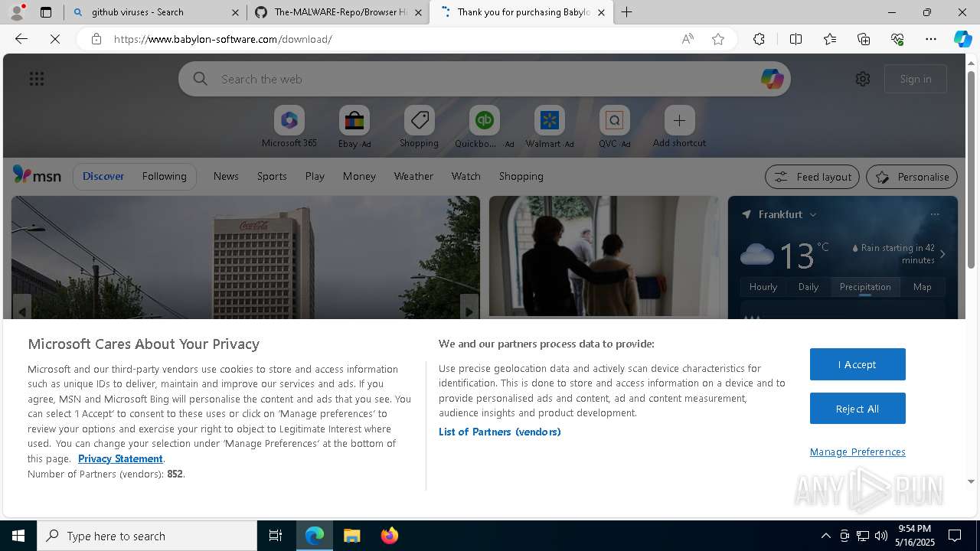The width and height of the screenshot is (980, 551).
Task: Click the Personalise button
Action: [912, 177]
